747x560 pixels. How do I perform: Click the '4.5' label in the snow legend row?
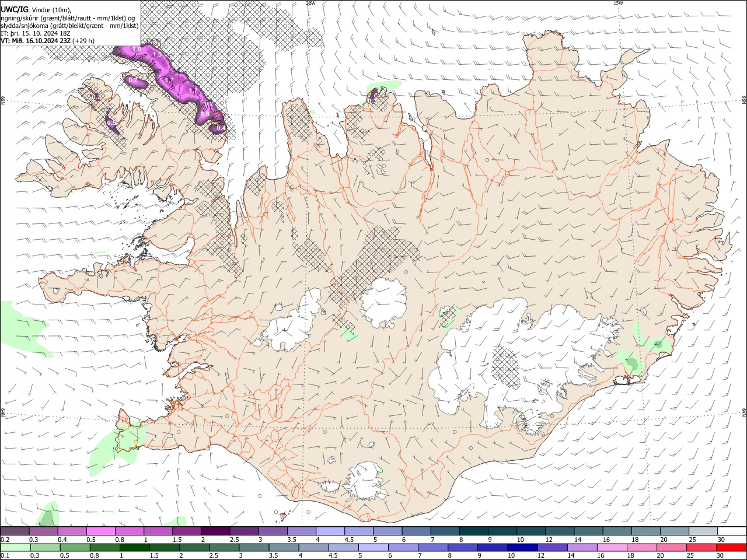point(349,540)
